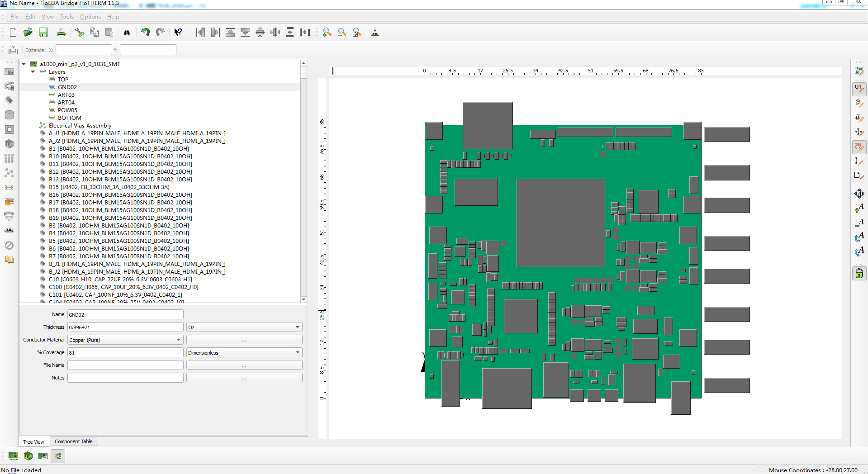Click the % Coverage input field

[x=125, y=352]
